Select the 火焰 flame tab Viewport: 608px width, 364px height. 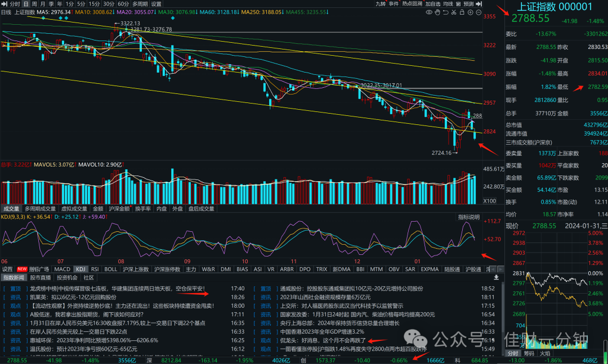pos(545,353)
